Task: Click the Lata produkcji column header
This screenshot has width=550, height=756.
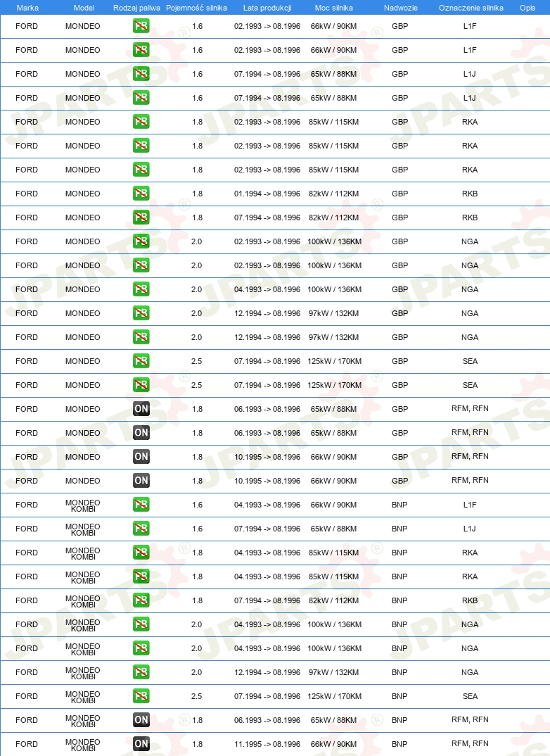Action: point(267,8)
